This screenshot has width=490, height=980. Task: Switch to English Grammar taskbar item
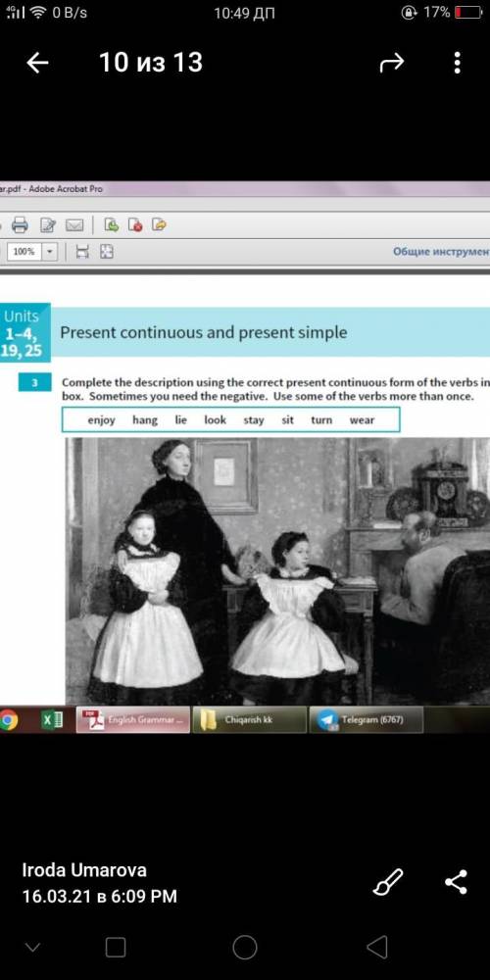(133, 720)
